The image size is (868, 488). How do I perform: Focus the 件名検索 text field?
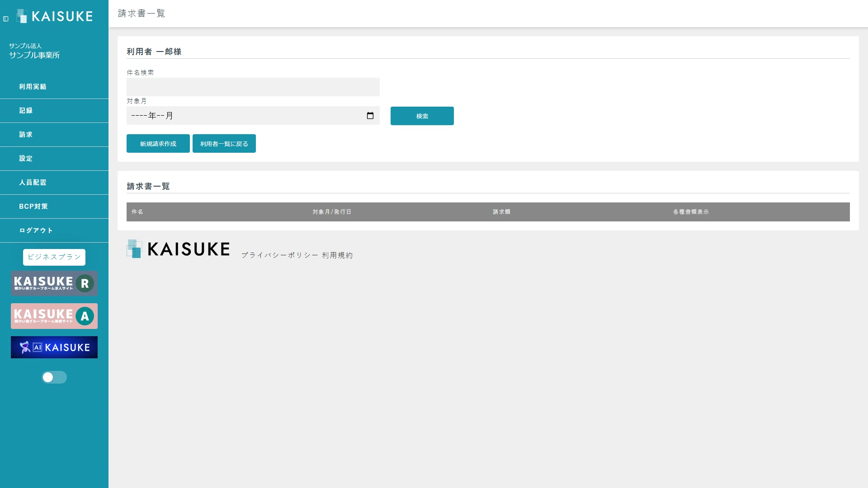[253, 87]
